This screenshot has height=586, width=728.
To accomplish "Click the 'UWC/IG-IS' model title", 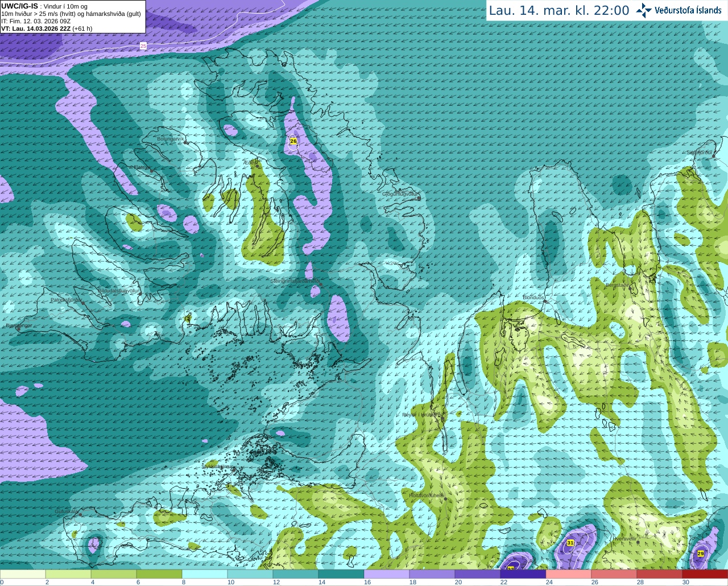I will coord(20,6).
